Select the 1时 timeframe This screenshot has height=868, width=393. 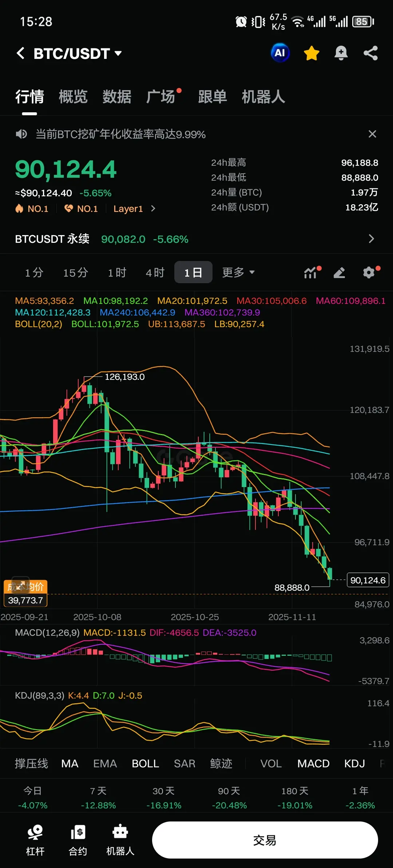click(117, 272)
